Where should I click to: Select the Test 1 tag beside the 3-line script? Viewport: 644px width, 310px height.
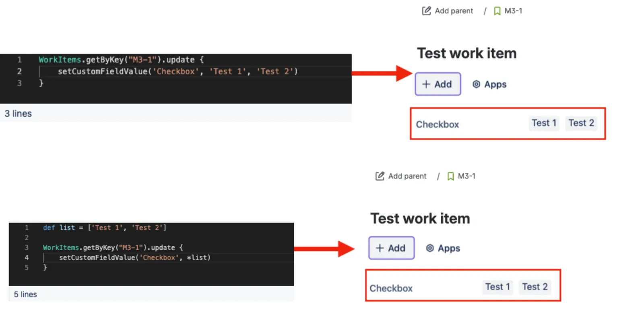coord(544,123)
